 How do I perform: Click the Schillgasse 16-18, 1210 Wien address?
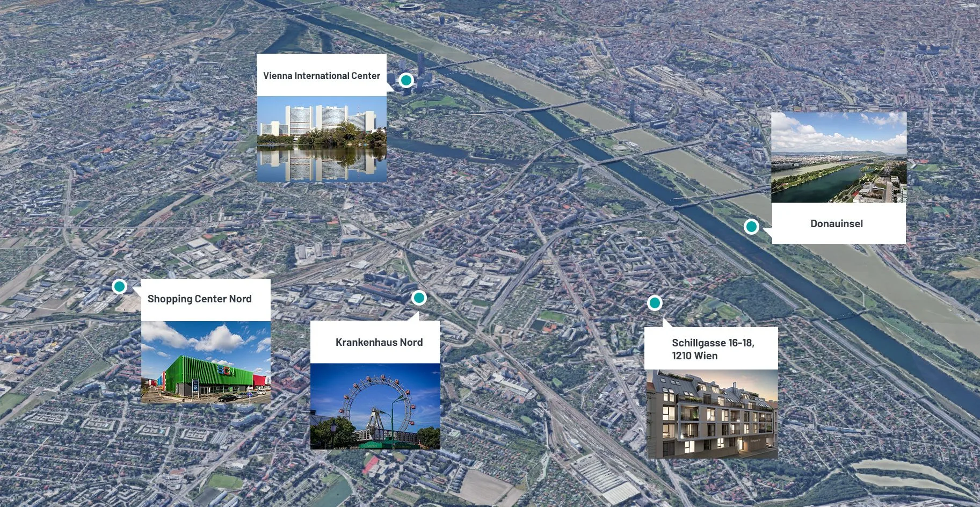click(713, 349)
